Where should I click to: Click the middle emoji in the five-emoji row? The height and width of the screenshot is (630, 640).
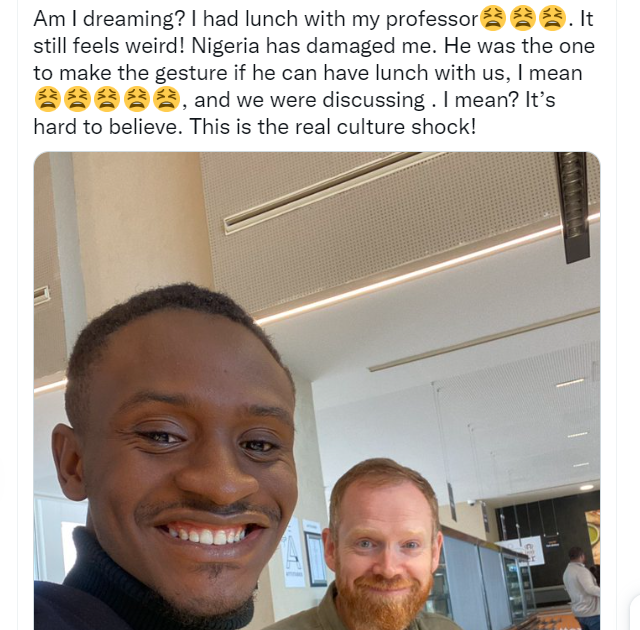click(x=107, y=100)
